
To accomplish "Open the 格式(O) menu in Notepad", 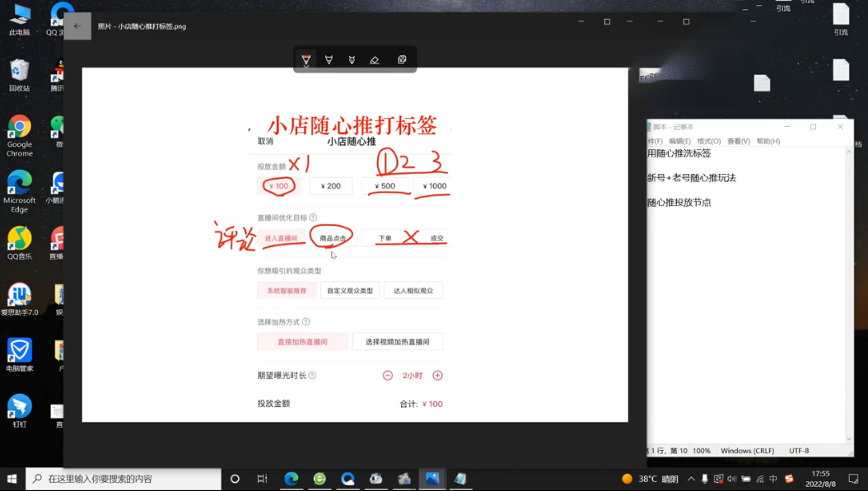I will coord(708,141).
